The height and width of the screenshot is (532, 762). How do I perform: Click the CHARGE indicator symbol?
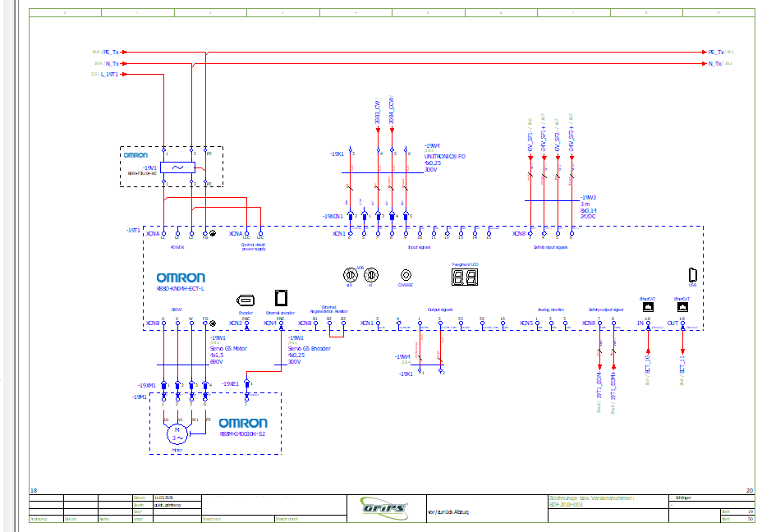click(x=406, y=275)
